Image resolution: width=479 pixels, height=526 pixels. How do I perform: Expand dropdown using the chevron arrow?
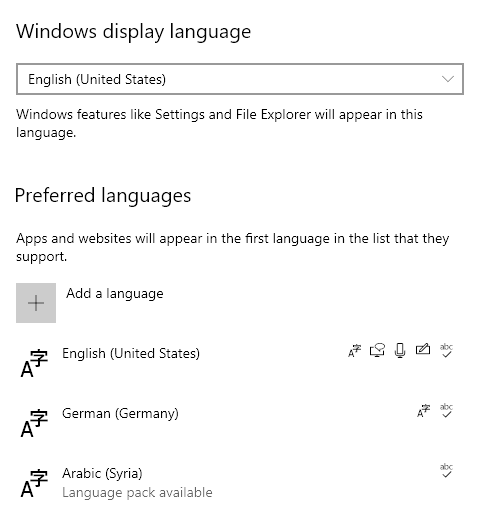tap(448, 79)
